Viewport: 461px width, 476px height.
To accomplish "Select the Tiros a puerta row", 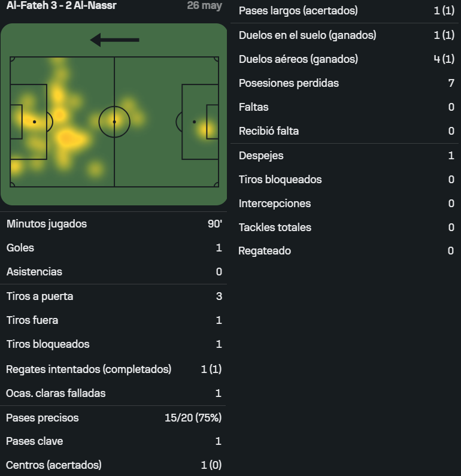I will pos(114,296).
